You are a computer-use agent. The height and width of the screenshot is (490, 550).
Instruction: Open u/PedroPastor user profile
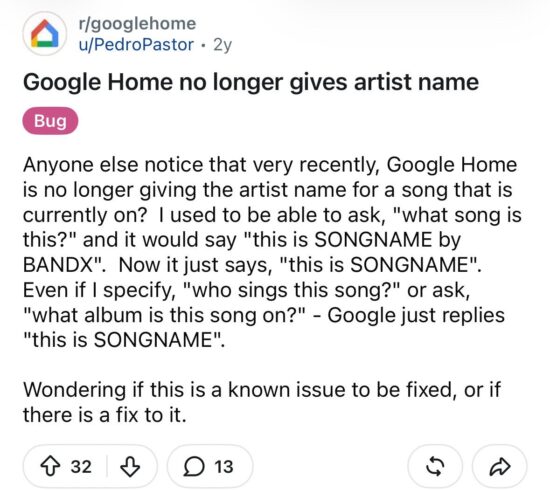coord(136,45)
